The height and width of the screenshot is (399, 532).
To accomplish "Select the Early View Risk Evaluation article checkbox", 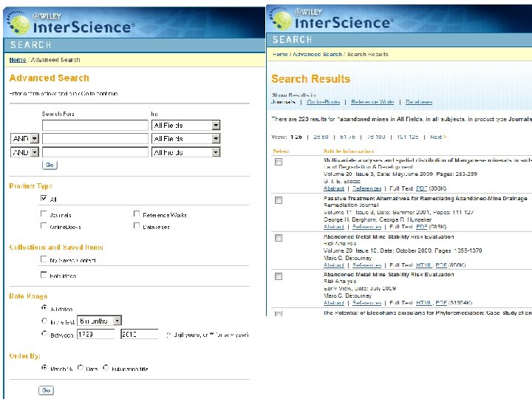I will [x=279, y=276].
